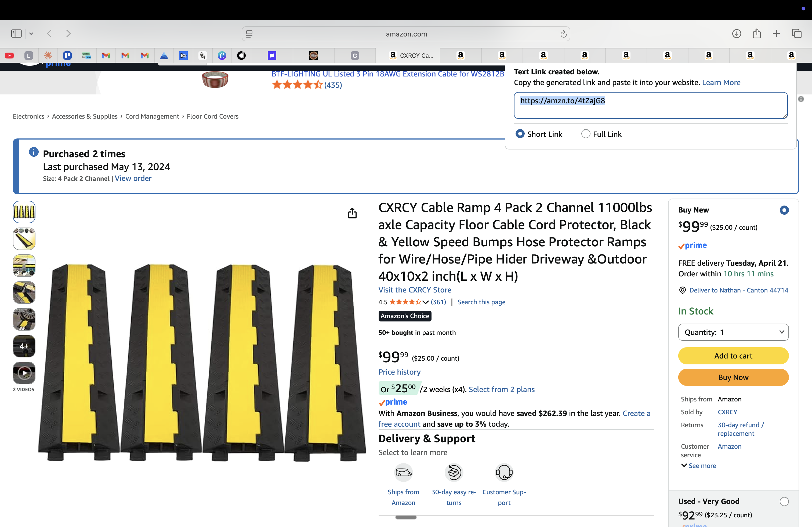Select the Short Link radio button
The height and width of the screenshot is (527, 812).
pos(520,134)
